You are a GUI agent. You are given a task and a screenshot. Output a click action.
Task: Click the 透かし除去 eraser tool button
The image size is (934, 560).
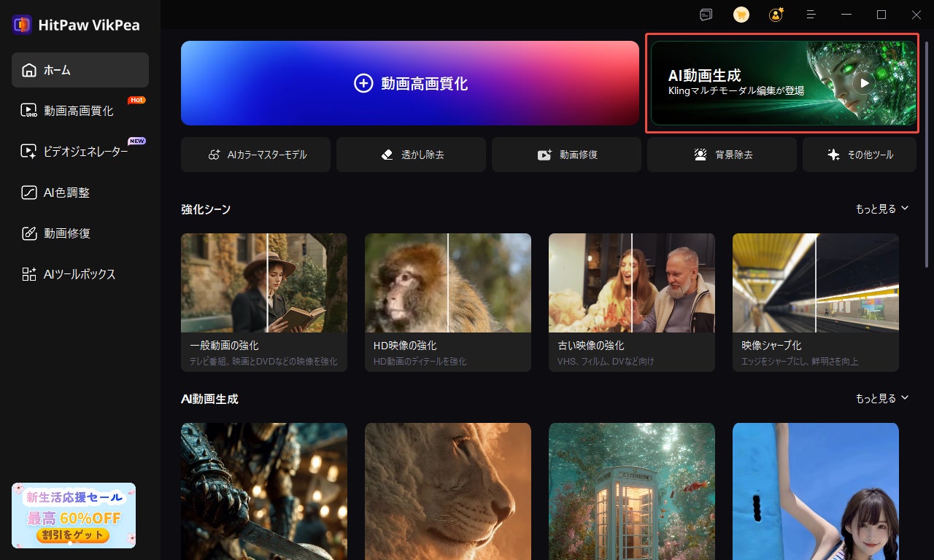(x=411, y=155)
